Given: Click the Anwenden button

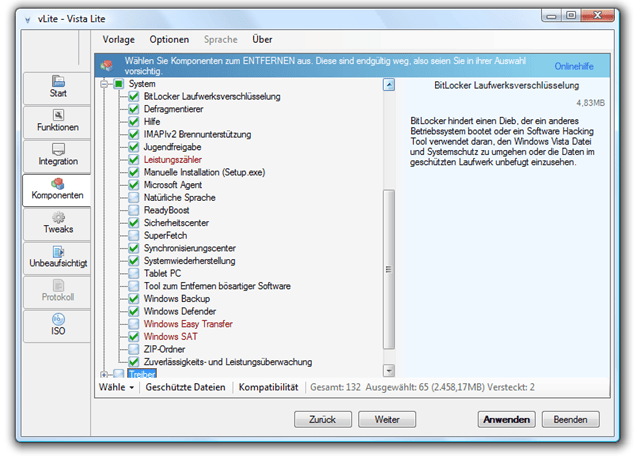Looking at the screenshot, I should (x=506, y=419).
